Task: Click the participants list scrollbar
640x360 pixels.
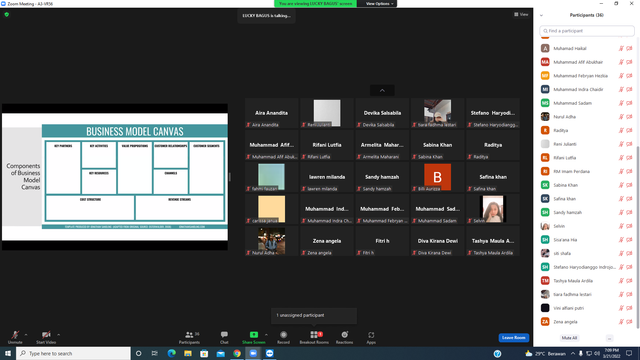Action: [638, 237]
